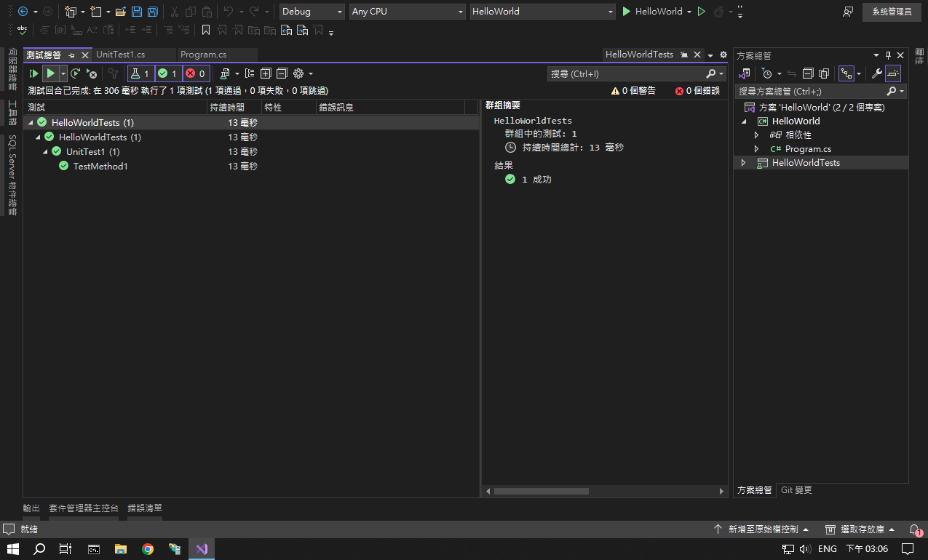Click the Save All icon in toolbar
The height and width of the screenshot is (560, 928).
(x=152, y=12)
